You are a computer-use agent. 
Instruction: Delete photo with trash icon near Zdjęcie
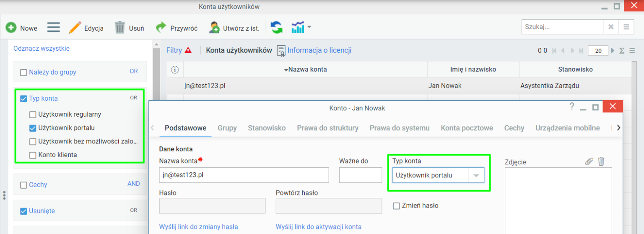point(601,161)
